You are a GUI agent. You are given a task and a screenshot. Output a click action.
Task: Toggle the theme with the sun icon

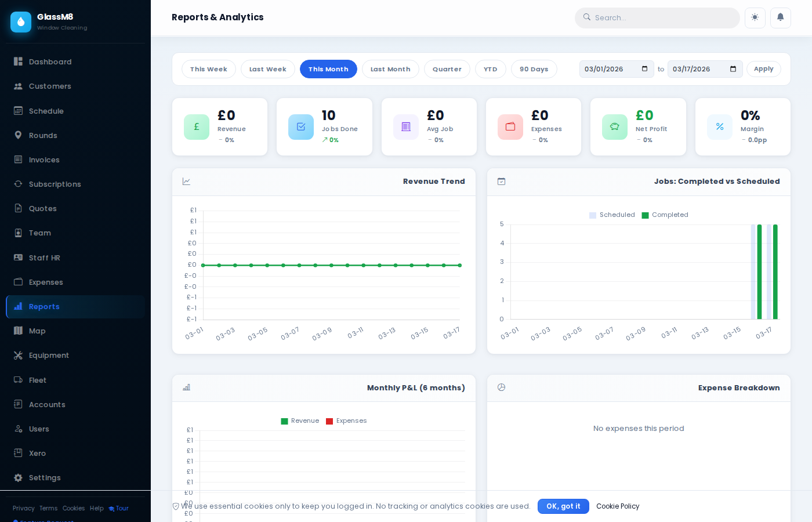755,18
